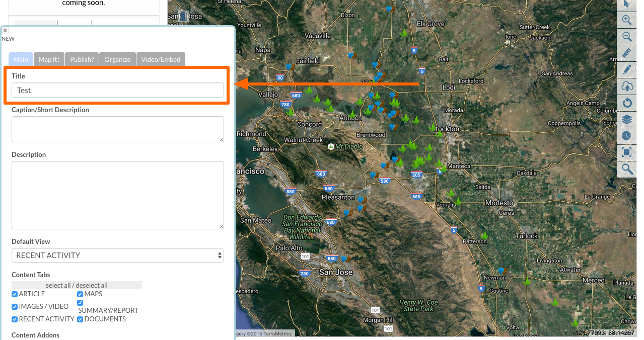Switch to the Map It! tab

point(49,59)
